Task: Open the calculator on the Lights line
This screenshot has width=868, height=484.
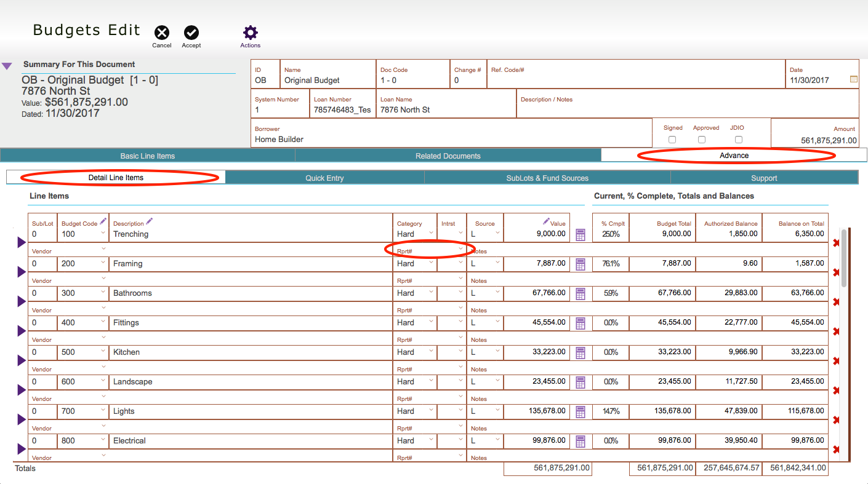Action: point(579,411)
